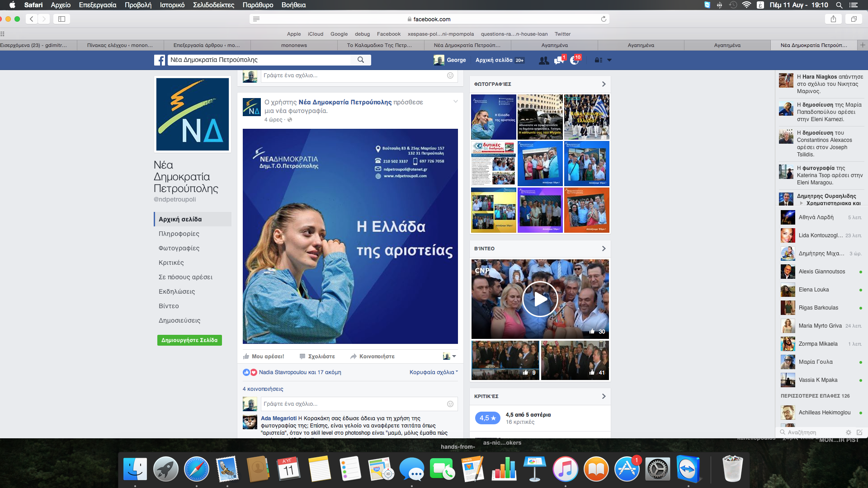Open App Store in the Dock
The image size is (868, 488).
coord(627,469)
